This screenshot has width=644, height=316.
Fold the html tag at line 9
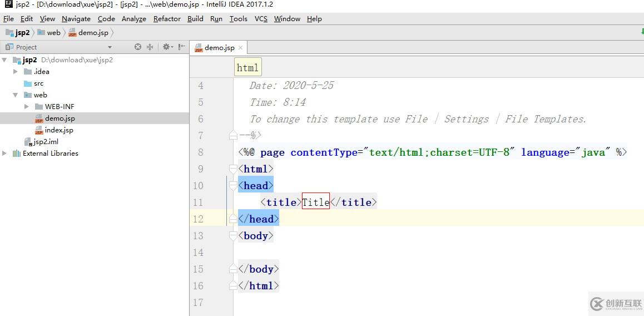click(233, 169)
